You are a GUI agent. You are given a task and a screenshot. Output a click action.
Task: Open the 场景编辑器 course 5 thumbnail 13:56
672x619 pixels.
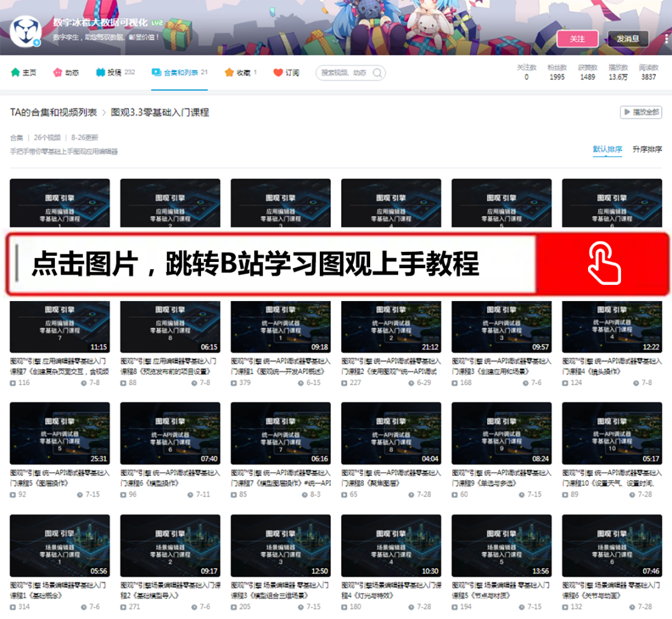point(502,546)
